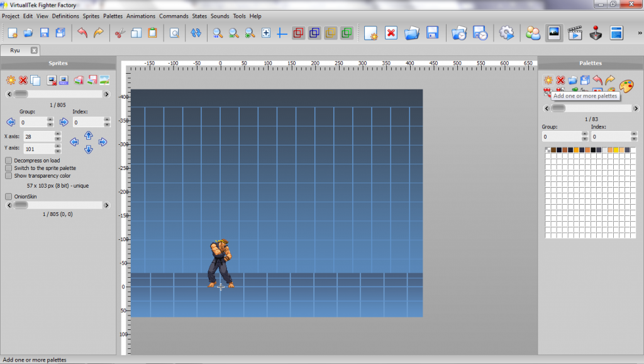Open a project with the blue folder icon
The image size is (644, 364).
pyautogui.click(x=28, y=33)
